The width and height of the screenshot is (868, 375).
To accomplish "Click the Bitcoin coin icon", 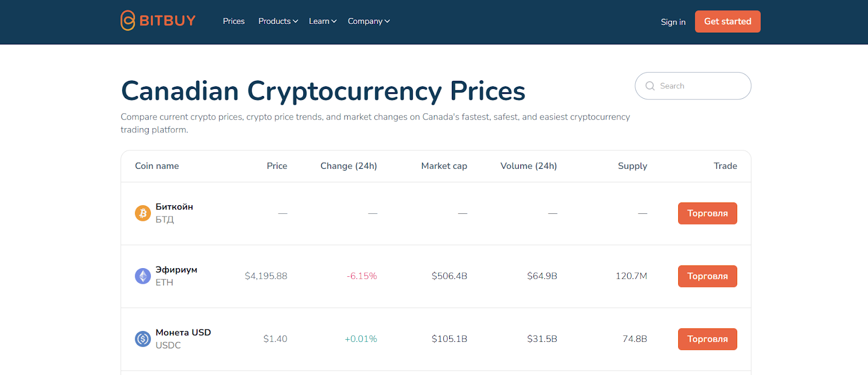I will [x=143, y=213].
